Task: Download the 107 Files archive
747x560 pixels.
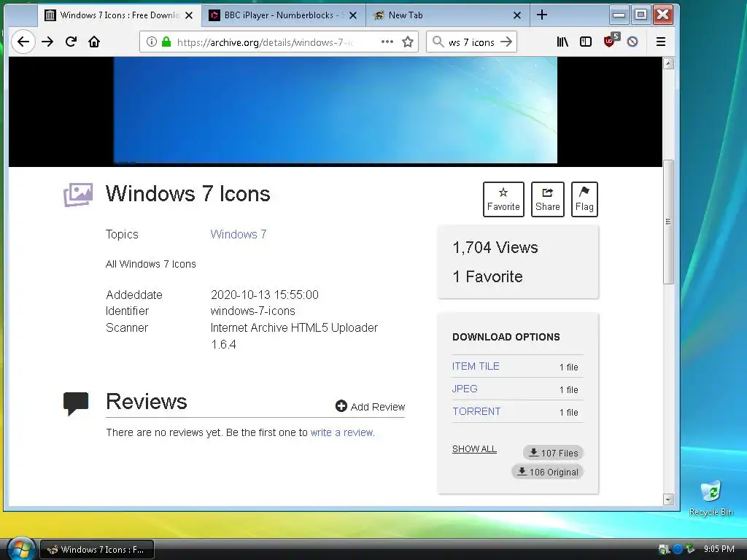Action: (x=553, y=453)
